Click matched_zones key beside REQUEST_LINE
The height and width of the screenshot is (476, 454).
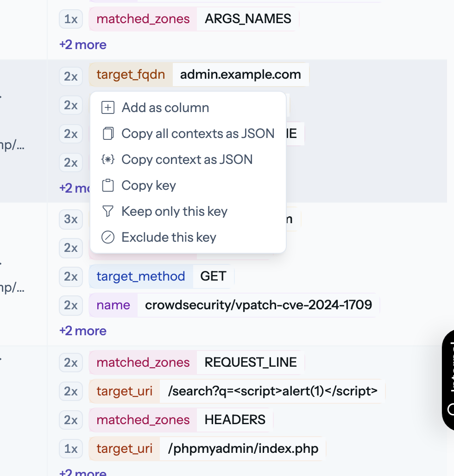(143, 362)
